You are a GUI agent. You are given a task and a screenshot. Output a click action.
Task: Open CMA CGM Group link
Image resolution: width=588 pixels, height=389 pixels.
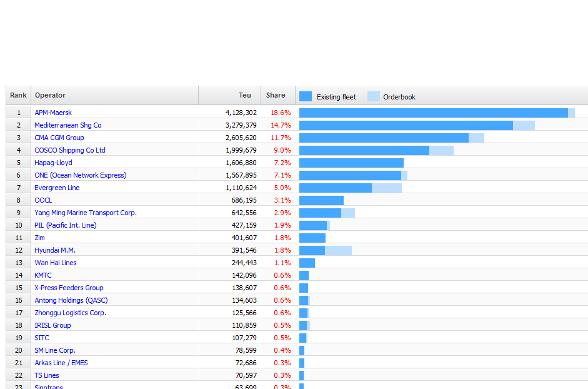click(x=59, y=138)
